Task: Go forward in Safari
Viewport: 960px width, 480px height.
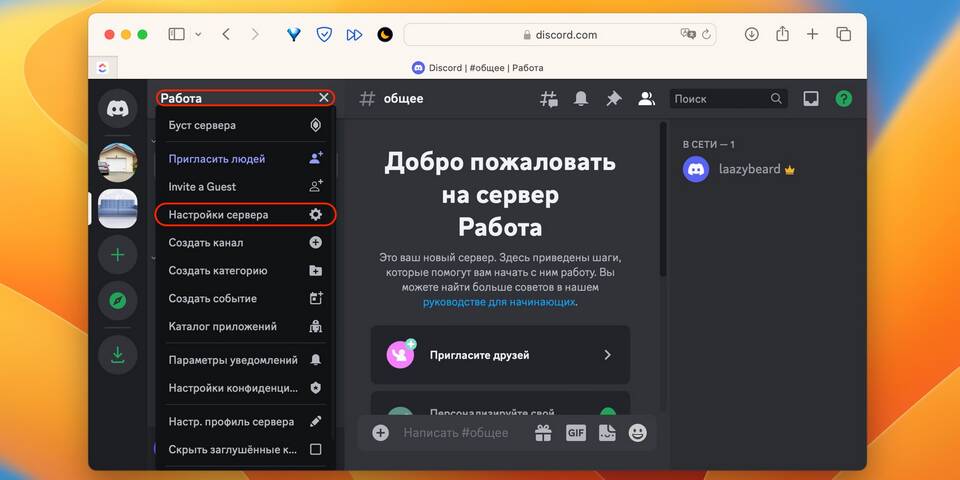Action: [x=255, y=34]
